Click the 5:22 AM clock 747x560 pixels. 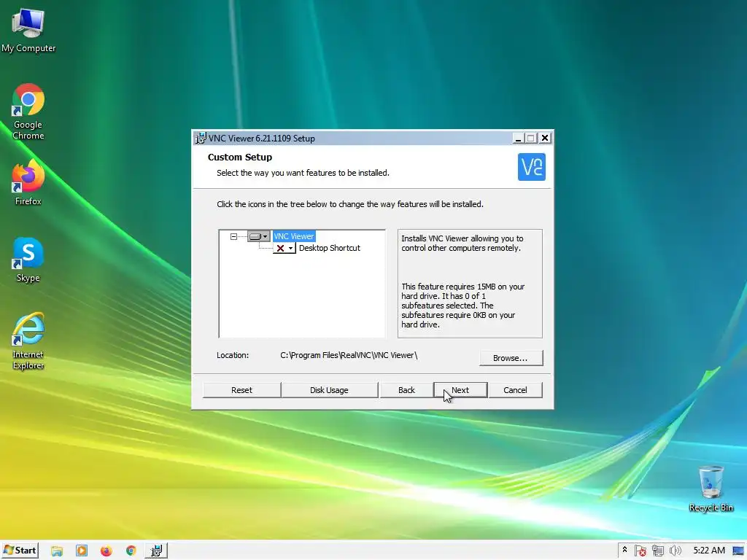click(x=709, y=551)
